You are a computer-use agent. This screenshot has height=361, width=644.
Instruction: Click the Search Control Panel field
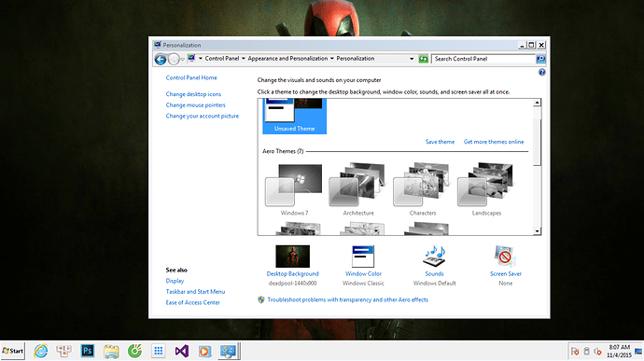click(x=483, y=59)
